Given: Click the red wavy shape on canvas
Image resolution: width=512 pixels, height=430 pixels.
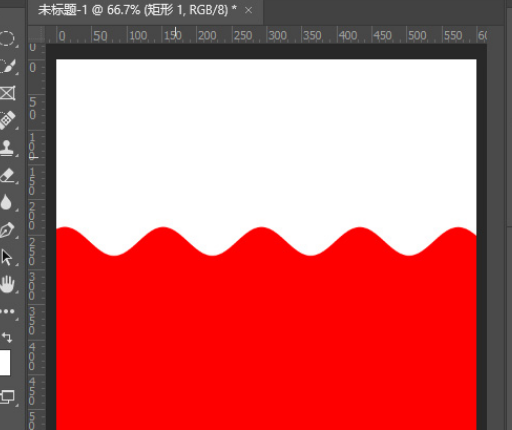Looking at the screenshot, I should point(266,333).
